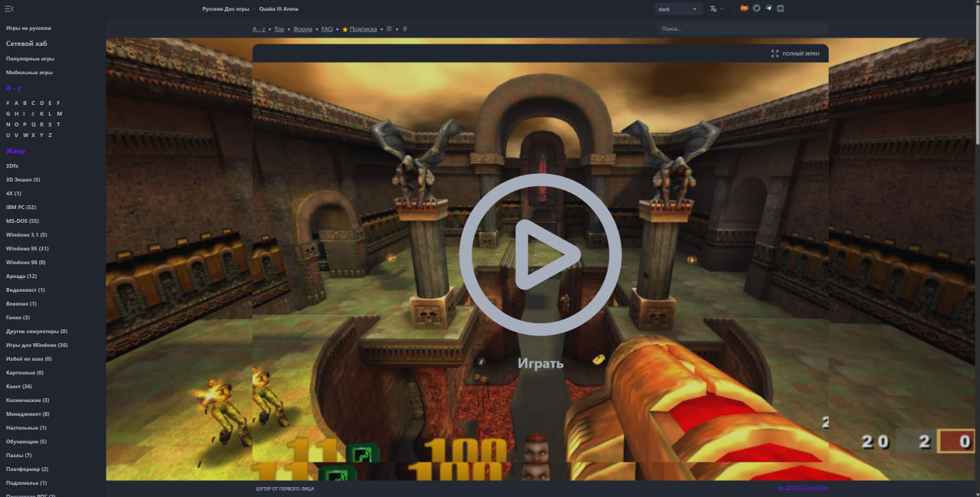Select letter Q in the A-z index
The height and width of the screenshot is (497, 980).
(33, 124)
